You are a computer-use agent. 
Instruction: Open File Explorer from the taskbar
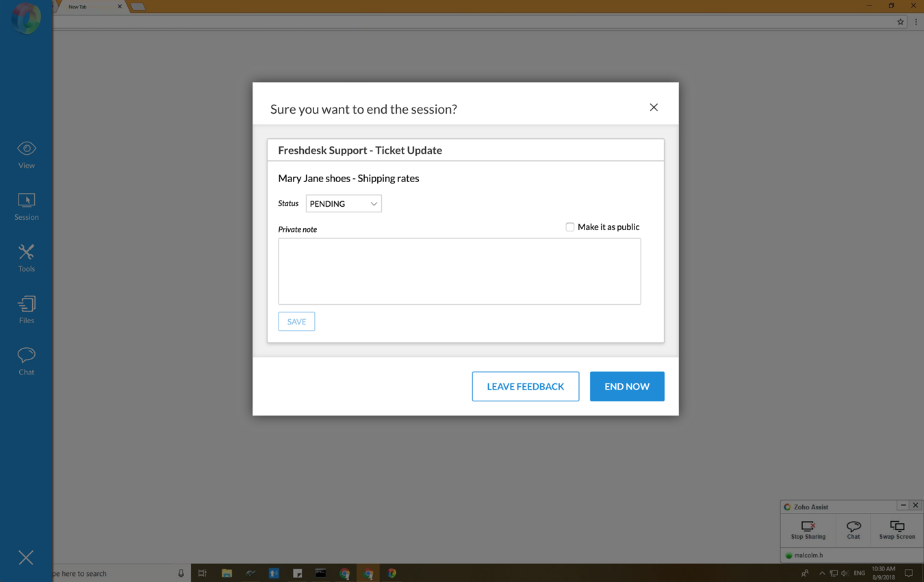tap(227, 573)
